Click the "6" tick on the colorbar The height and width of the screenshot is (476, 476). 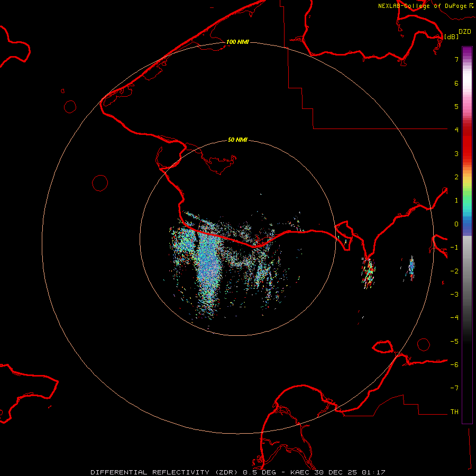tap(456, 83)
